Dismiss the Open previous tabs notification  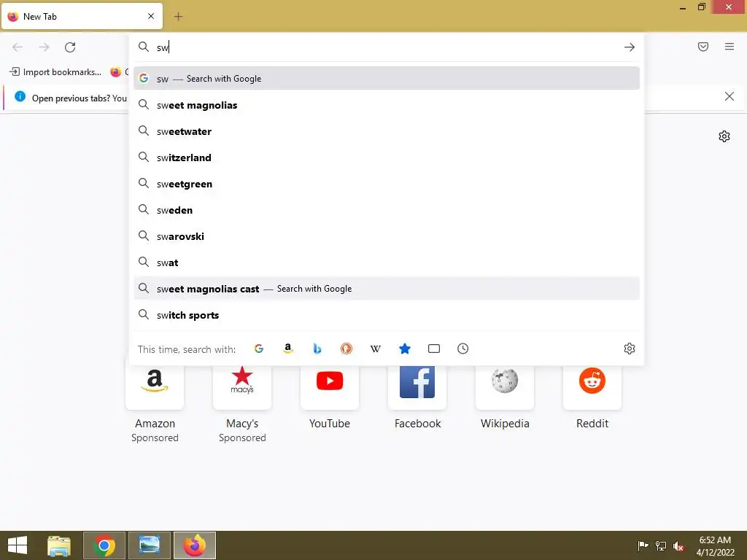coord(729,97)
